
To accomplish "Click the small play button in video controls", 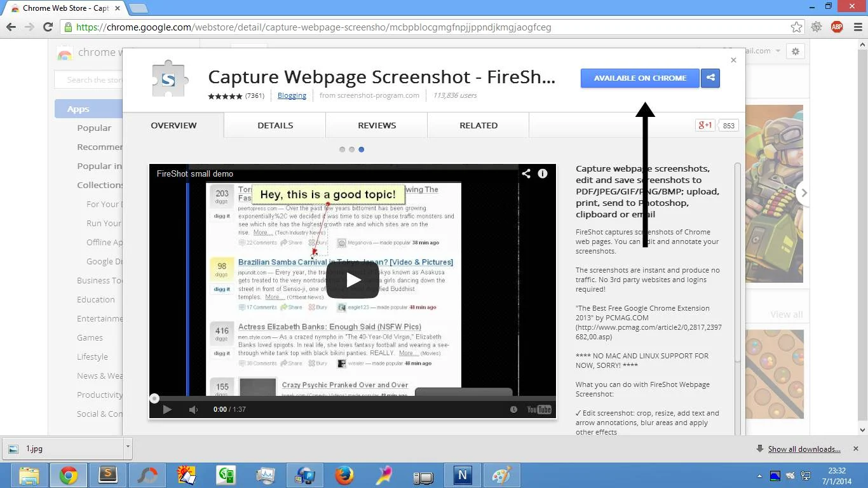I will click(x=167, y=409).
